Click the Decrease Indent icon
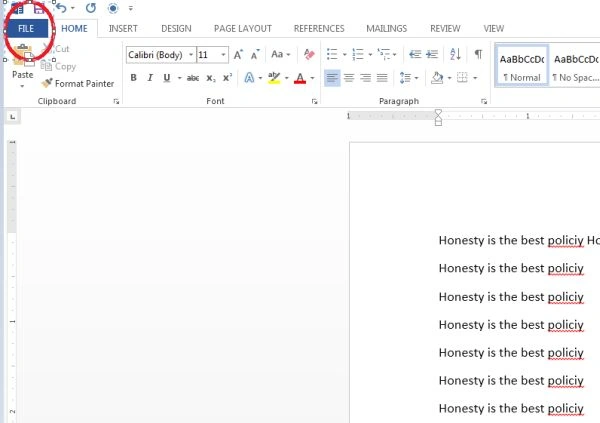Image resolution: width=600 pixels, height=423 pixels. pyautogui.click(x=415, y=54)
